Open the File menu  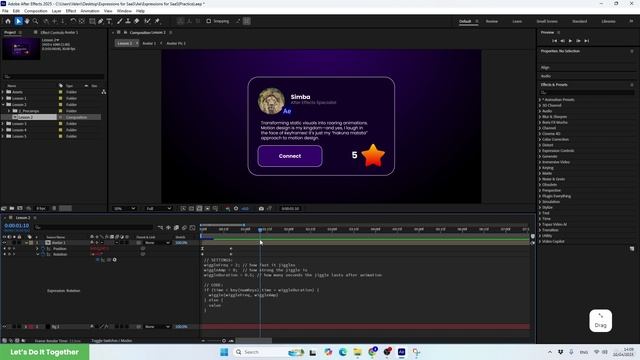[x=5, y=11]
